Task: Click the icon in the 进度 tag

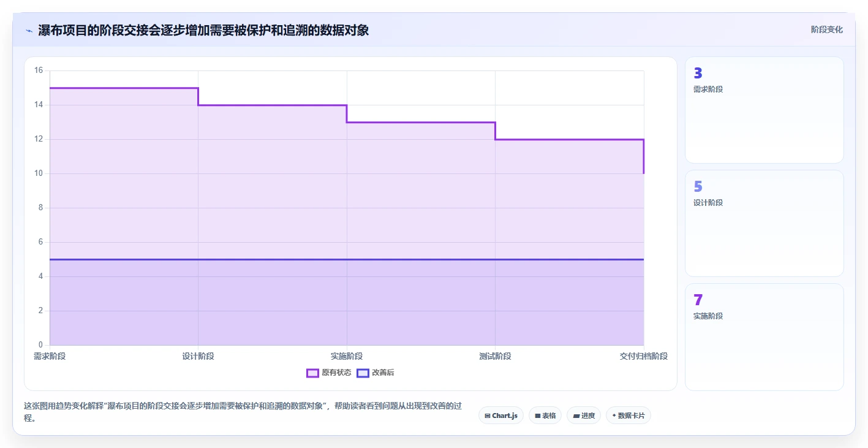Action: click(x=576, y=416)
